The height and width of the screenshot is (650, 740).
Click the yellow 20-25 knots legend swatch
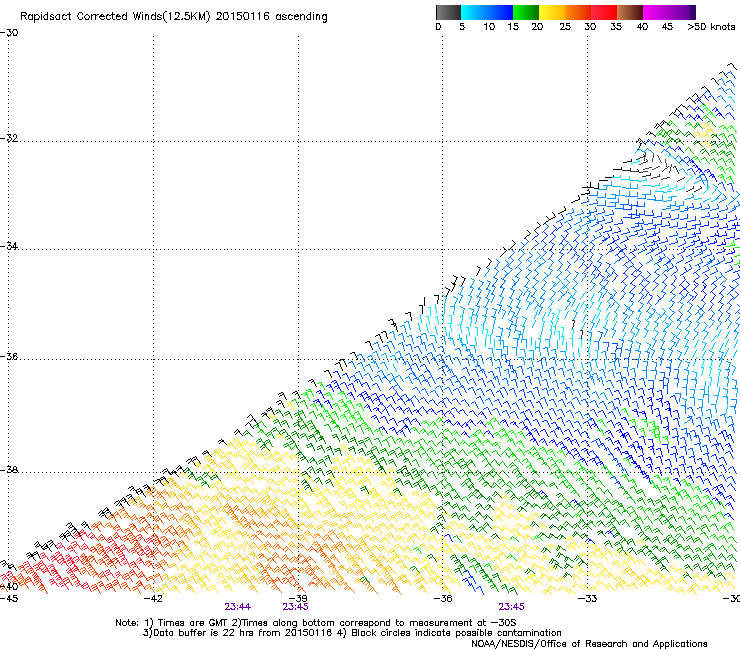[552, 12]
